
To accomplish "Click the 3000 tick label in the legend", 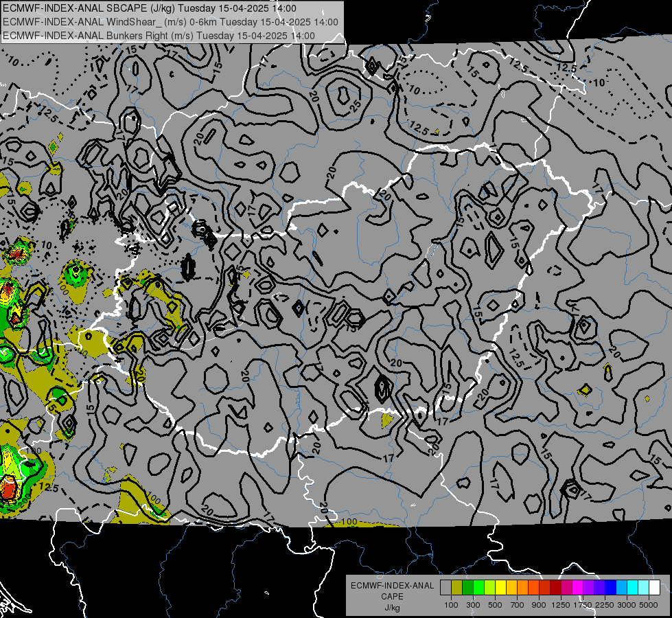I will (627, 605).
